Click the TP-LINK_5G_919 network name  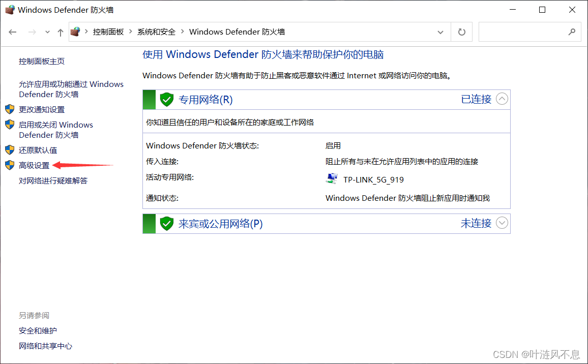tap(373, 180)
